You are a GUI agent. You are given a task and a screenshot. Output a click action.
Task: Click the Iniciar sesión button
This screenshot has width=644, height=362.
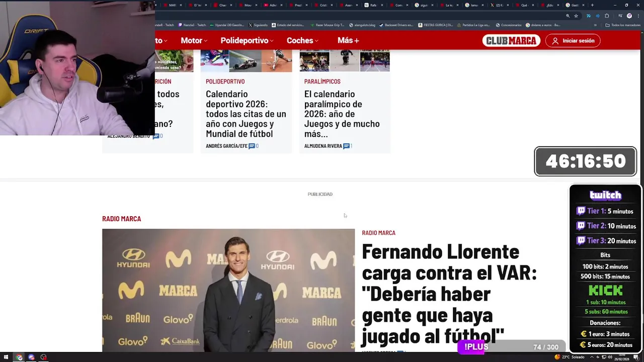573,41
